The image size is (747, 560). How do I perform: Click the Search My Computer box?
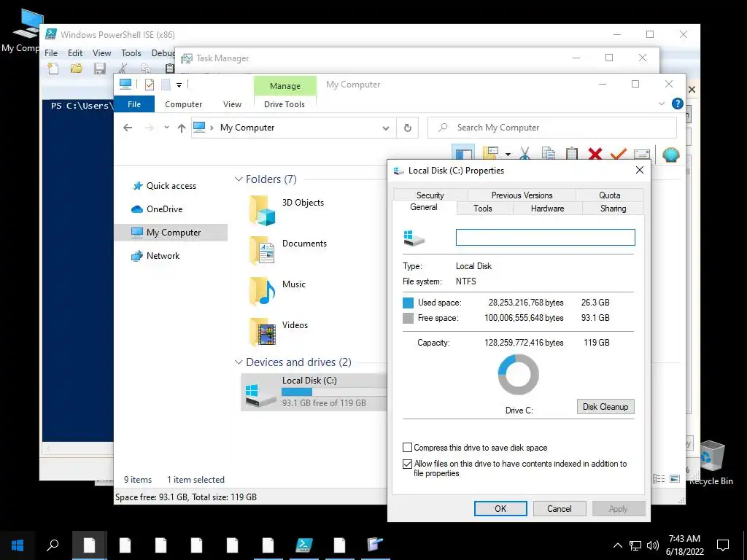(x=552, y=128)
